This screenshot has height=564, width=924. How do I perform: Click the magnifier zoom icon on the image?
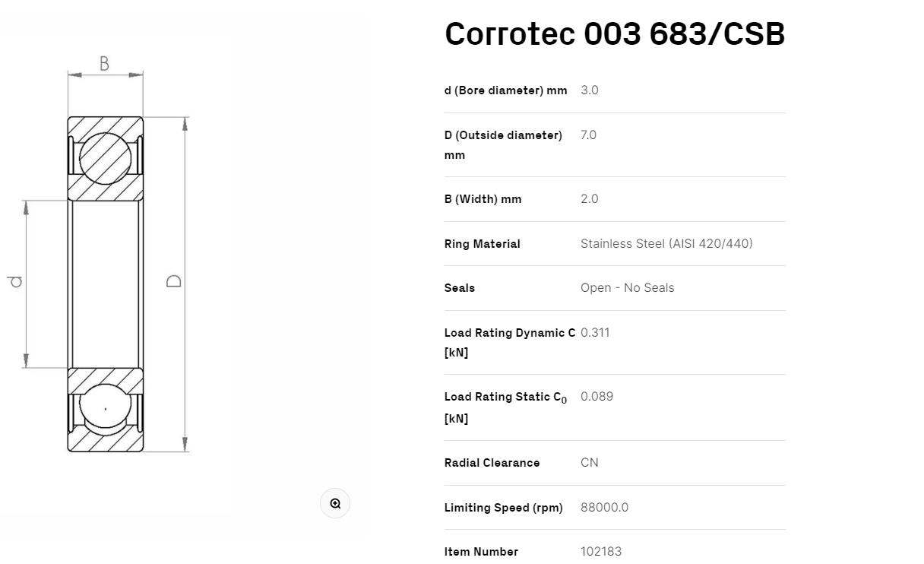[x=335, y=504]
